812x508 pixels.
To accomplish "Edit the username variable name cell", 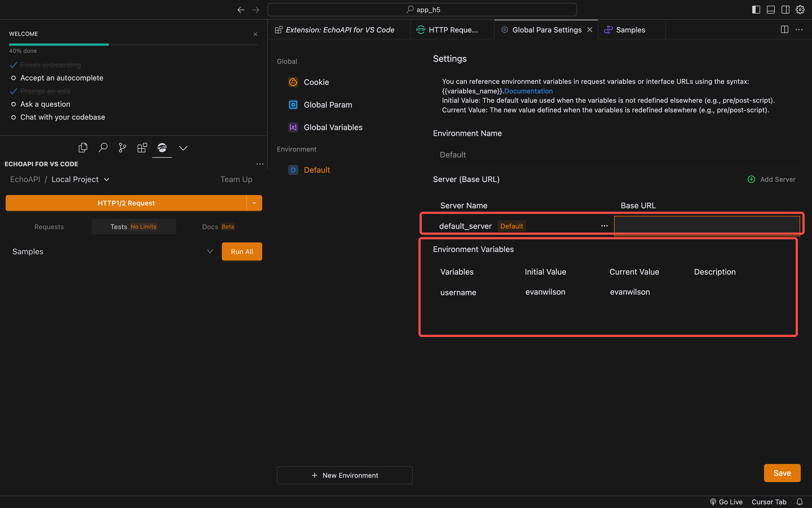I will pos(458,292).
